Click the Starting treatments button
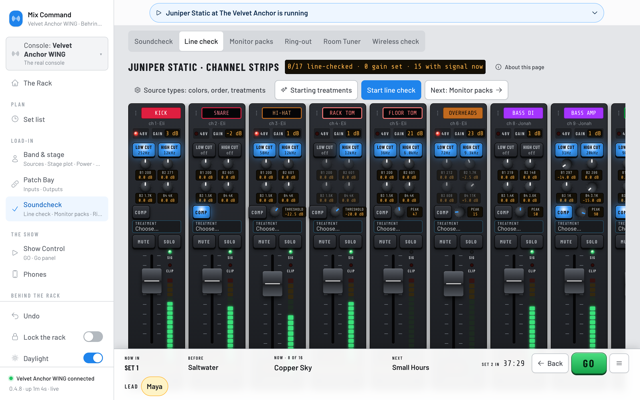 pos(316,90)
